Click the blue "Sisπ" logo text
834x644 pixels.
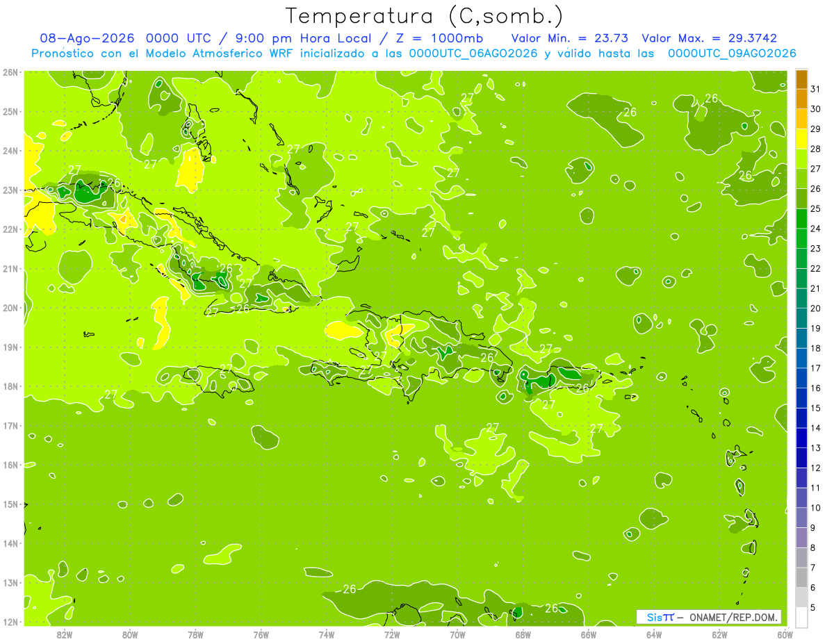click(660, 618)
